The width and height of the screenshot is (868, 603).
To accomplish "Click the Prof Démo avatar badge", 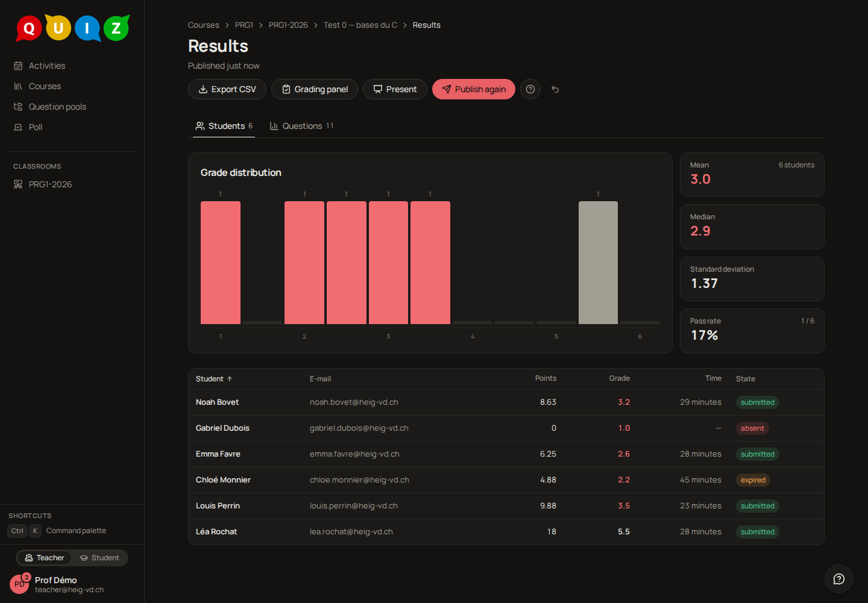I will tap(19, 584).
